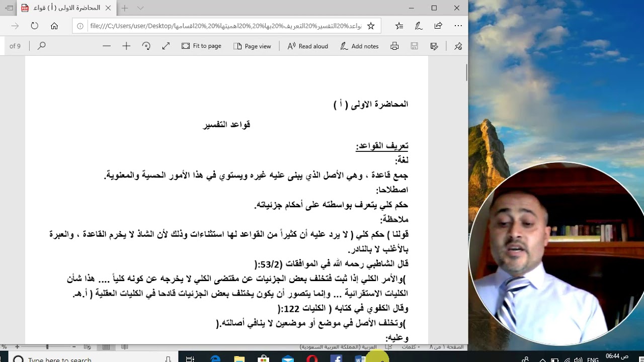Open Task View on taskbar

tap(190, 359)
